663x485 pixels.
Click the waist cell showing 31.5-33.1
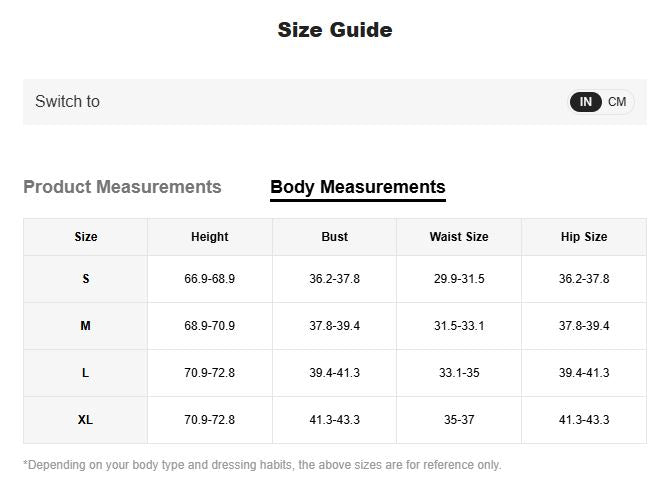coord(459,326)
